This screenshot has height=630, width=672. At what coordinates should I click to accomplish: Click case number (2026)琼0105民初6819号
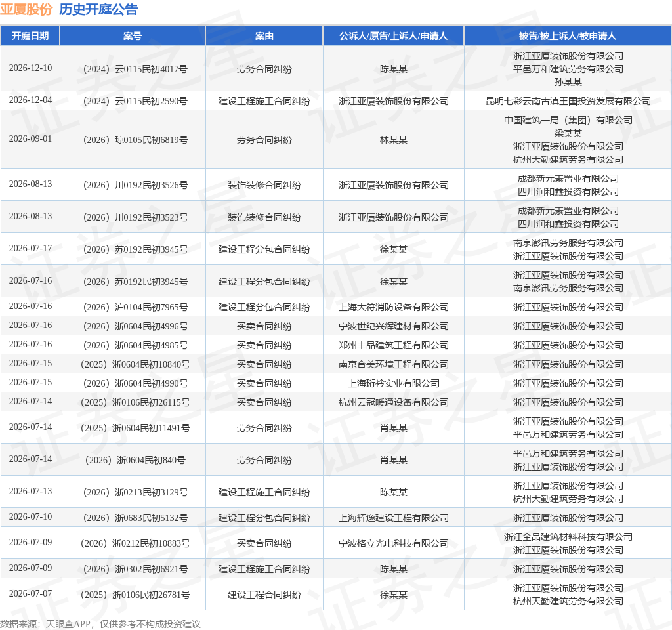135,140
